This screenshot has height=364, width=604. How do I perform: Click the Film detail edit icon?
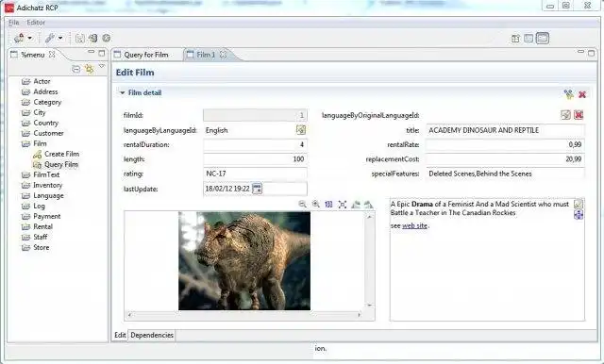click(x=568, y=94)
